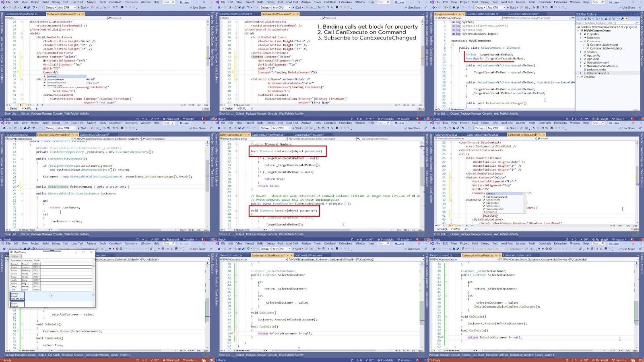Screen dimensions: 644x362
Task: Expand References node in Solution Explorer
Action: click(x=581, y=38)
